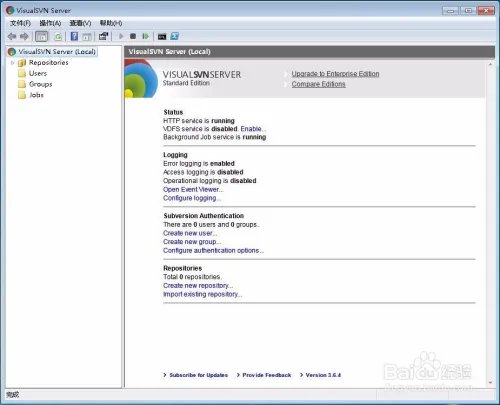Viewport: 500px width, 405px height.
Task: Click 'Total 0 repositories' text
Action: (192, 277)
